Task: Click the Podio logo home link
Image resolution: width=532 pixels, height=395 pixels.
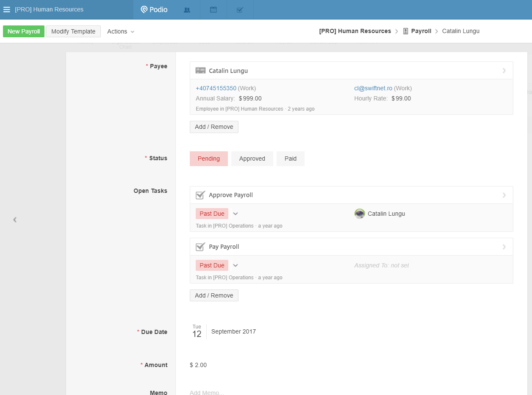Action: click(x=154, y=9)
